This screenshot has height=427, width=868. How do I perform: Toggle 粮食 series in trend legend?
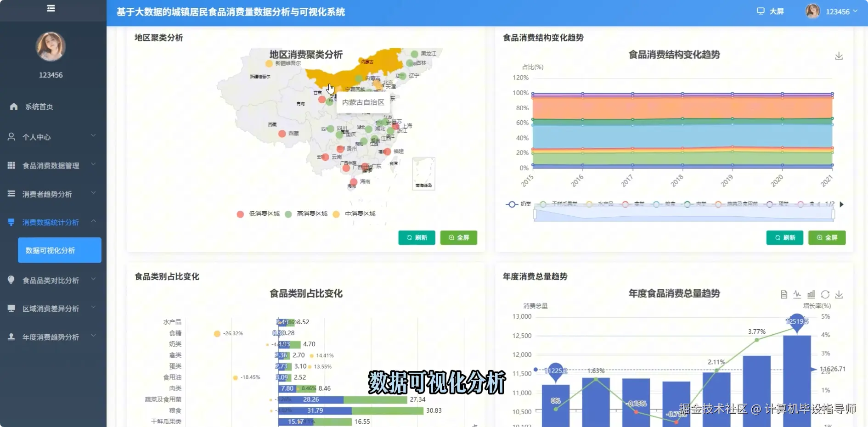tap(664, 204)
